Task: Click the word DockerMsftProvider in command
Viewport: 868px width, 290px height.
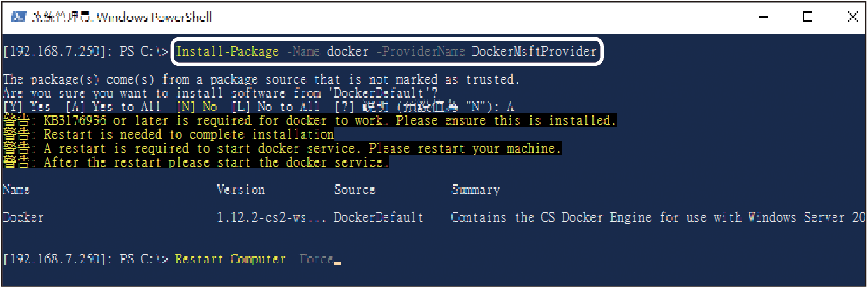Action: tap(534, 52)
